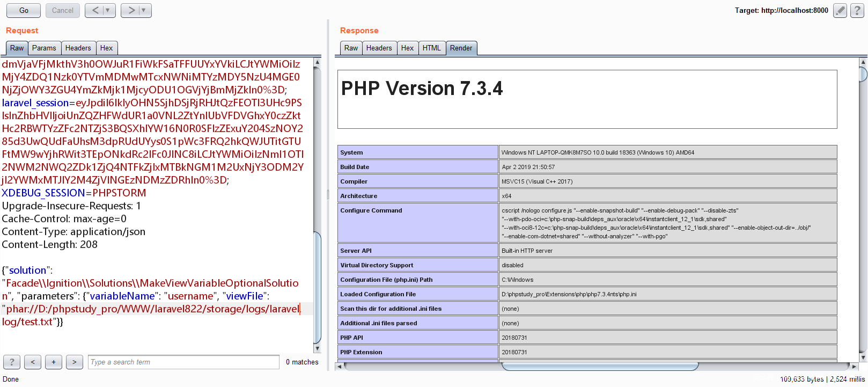The height and width of the screenshot is (387, 868).
Task: Open request Headers tab
Action: click(78, 48)
